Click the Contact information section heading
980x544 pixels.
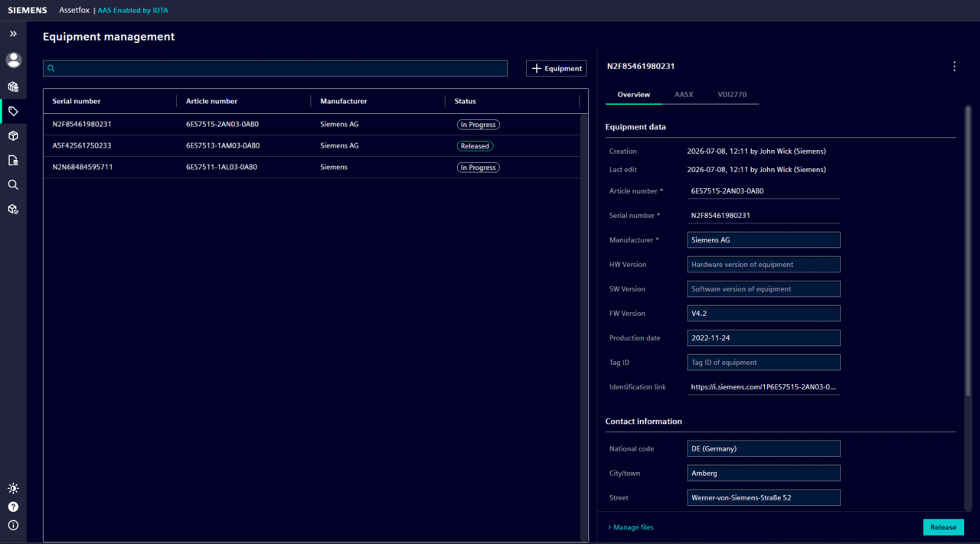coord(644,421)
